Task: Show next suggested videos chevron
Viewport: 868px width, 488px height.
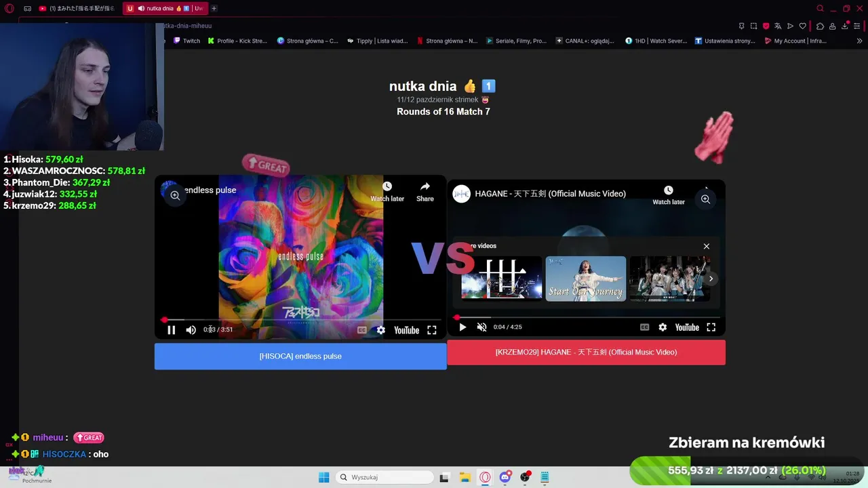Action: coord(711,279)
